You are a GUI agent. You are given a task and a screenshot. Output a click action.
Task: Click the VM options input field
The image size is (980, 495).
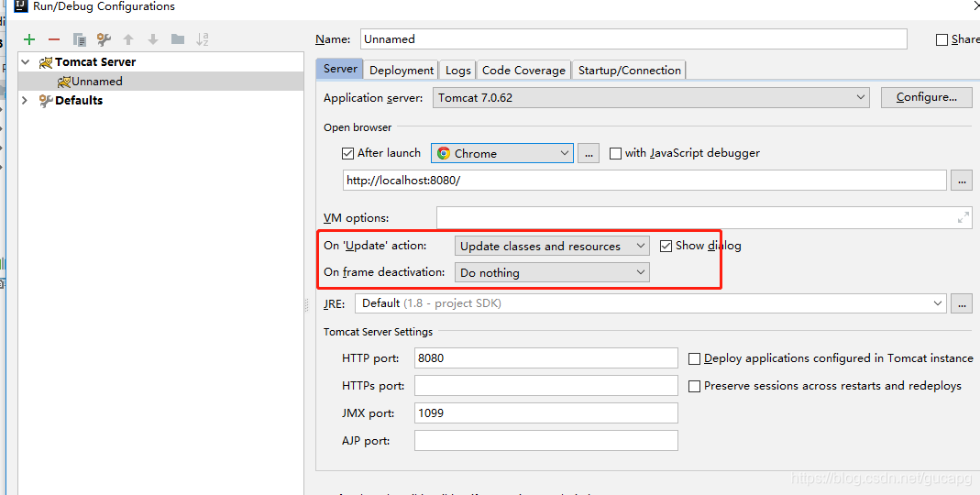704,217
